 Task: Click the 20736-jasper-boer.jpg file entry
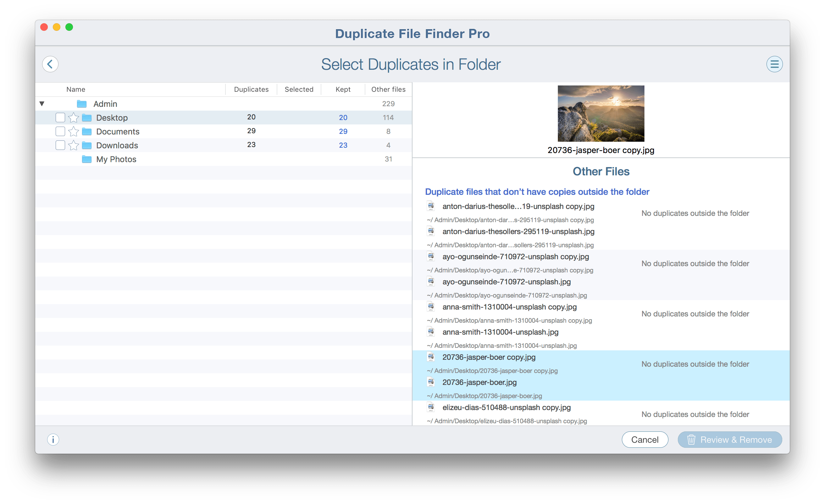(x=480, y=382)
